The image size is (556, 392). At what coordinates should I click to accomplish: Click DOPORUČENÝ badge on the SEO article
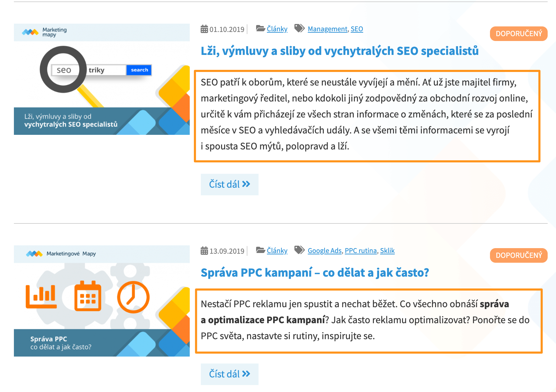(x=518, y=34)
